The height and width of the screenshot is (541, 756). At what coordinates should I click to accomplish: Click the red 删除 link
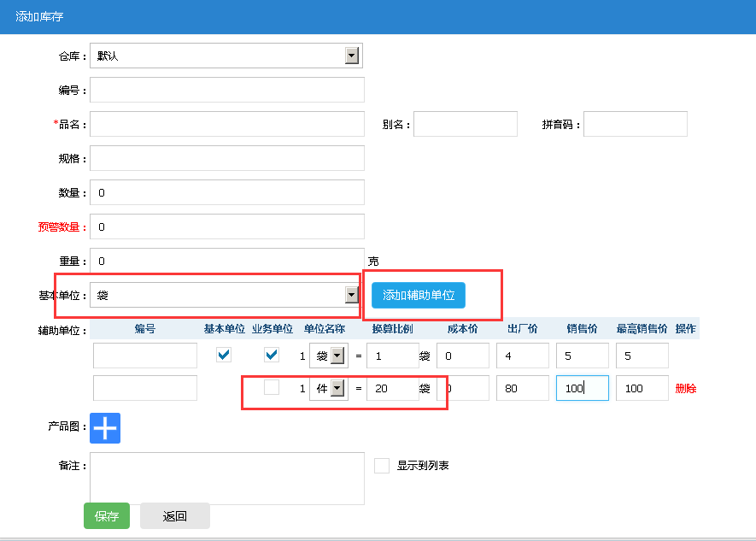pyautogui.click(x=685, y=388)
